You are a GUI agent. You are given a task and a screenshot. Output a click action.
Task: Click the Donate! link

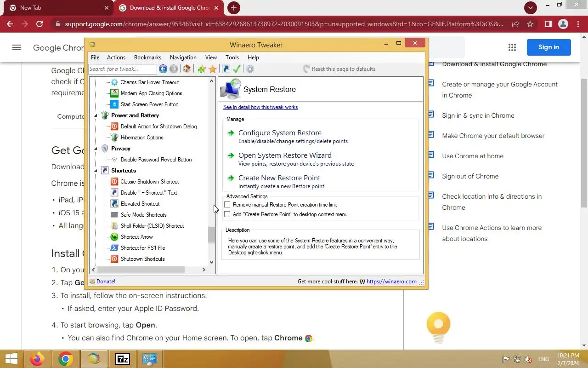coord(106,282)
